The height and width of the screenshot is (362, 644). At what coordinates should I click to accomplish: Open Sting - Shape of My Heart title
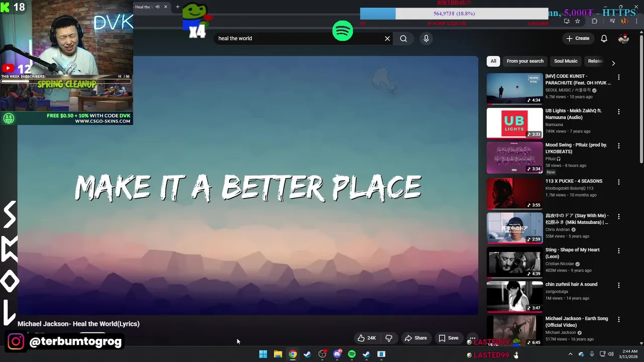tap(573, 253)
